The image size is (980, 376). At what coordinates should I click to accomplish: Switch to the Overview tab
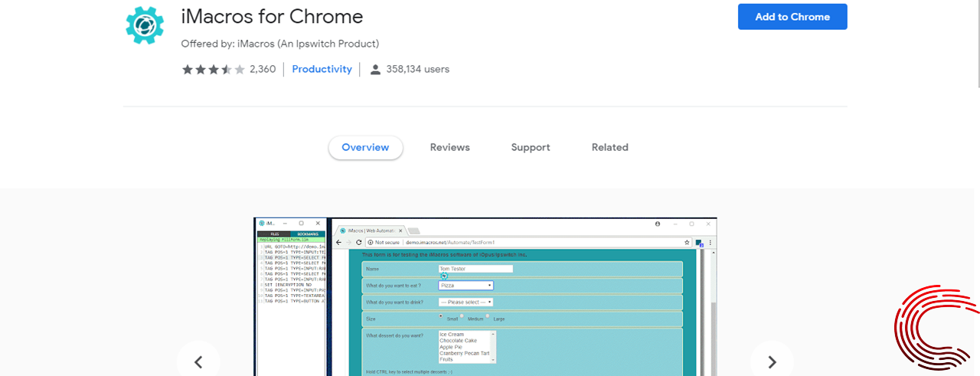click(365, 148)
